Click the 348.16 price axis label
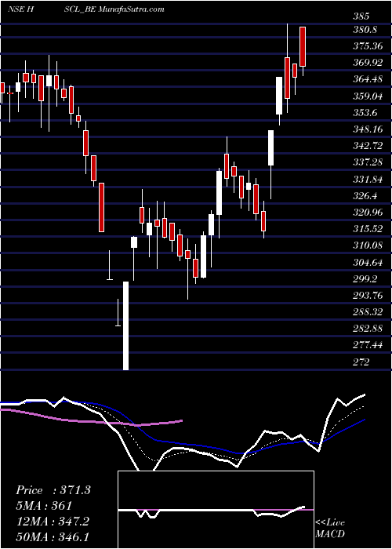Viewport: 392px width, 549px height. (x=368, y=129)
